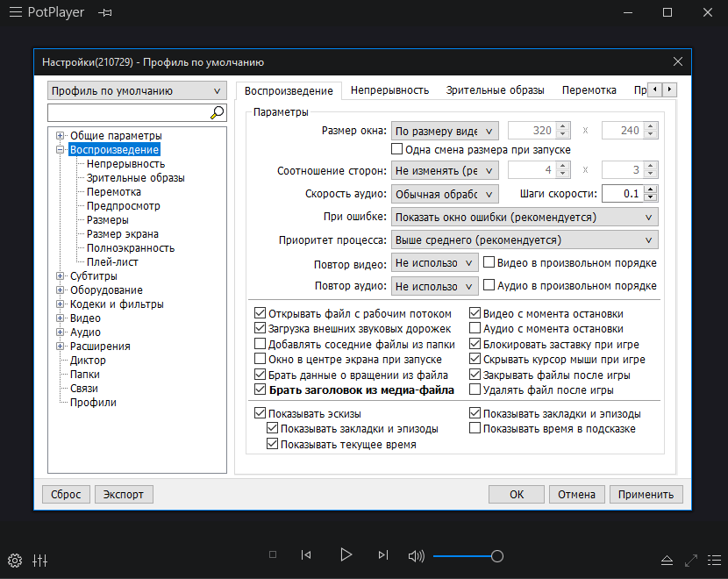Toggle Брать заголовок из медиа-файла
The height and width of the screenshot is (579, 728).
[260, 390]
